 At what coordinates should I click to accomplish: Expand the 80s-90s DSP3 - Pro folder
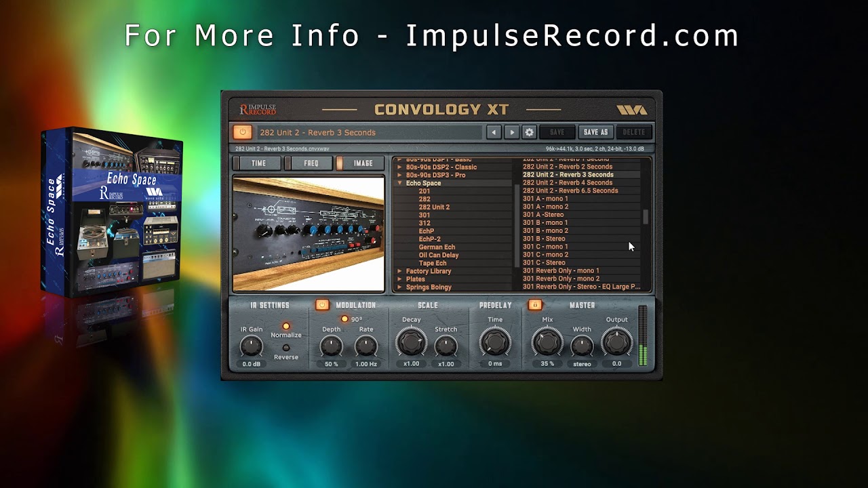(400, 175)
